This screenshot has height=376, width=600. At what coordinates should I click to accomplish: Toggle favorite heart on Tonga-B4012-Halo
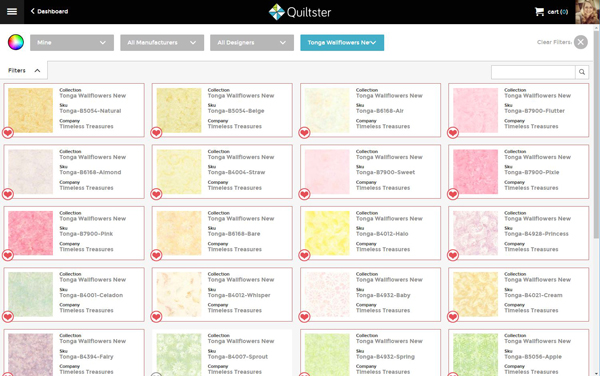304,255
